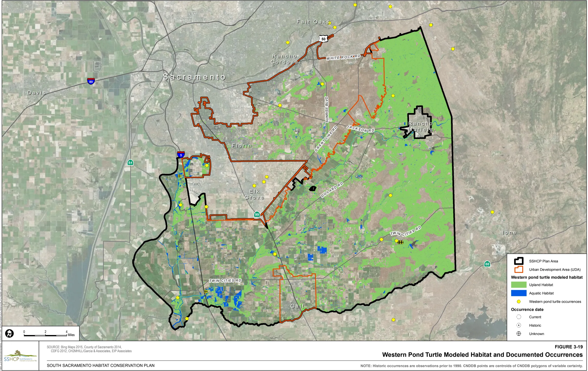The height and width of the screenshot is (371, 588).
Task: Click the blue Aquatic Habitat swatch
Action: 519,293
